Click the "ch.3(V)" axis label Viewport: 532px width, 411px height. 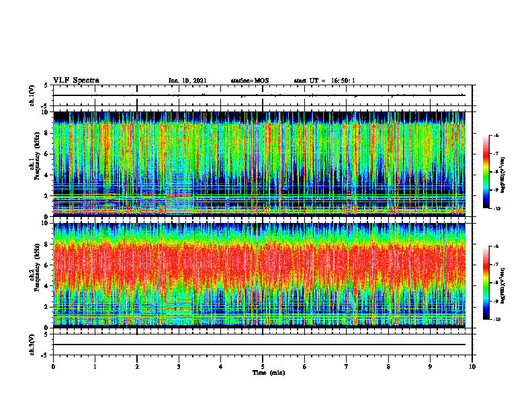32,345
